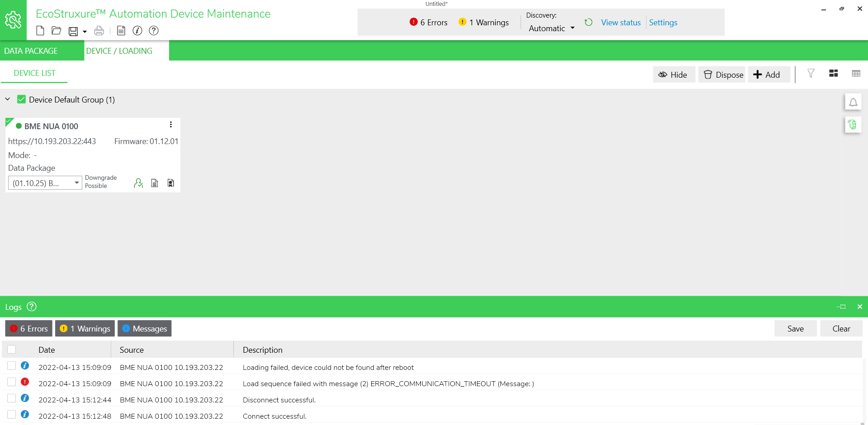This screenshot has height=425, width=868.
Task: Create a new project file
Action: pyautogui.click(x=40, y=31)
